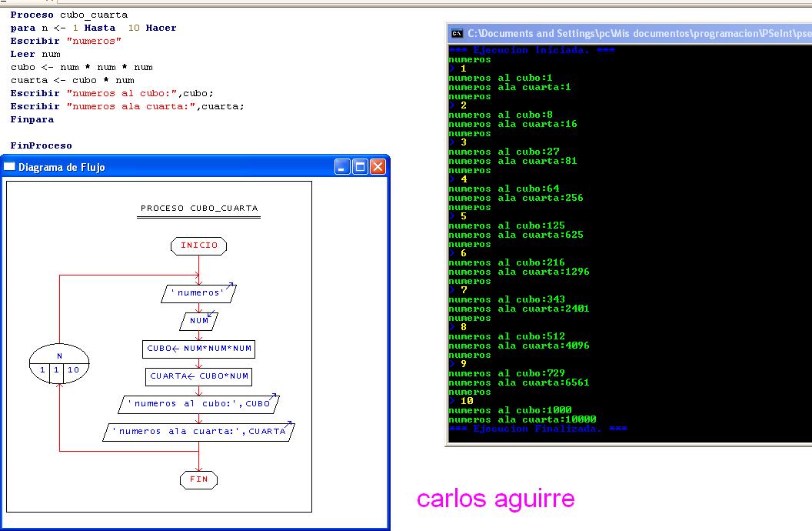Click the Diagrama de Flujo title bar icon
The width and height of the screenshot is (812, 531).
9,167
